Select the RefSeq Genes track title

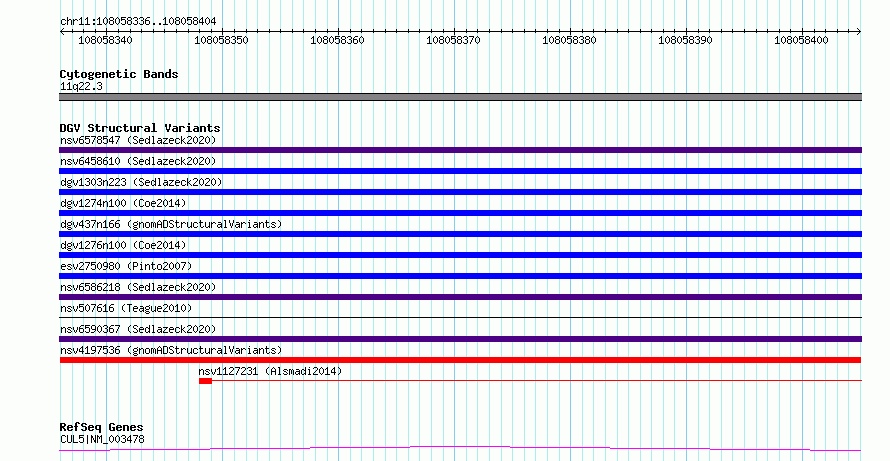coord(102,427)
